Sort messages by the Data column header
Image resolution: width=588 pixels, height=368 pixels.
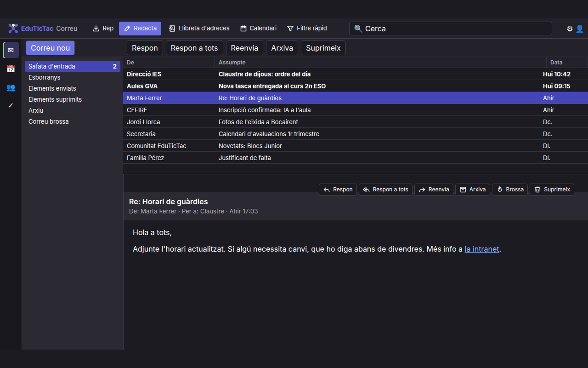coord(567,63)
